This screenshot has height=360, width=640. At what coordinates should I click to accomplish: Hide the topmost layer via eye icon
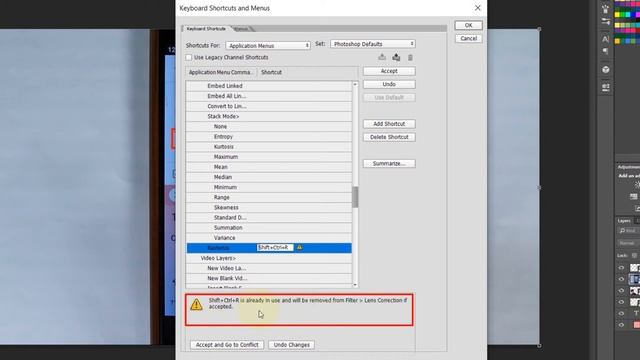coord(621,268)
